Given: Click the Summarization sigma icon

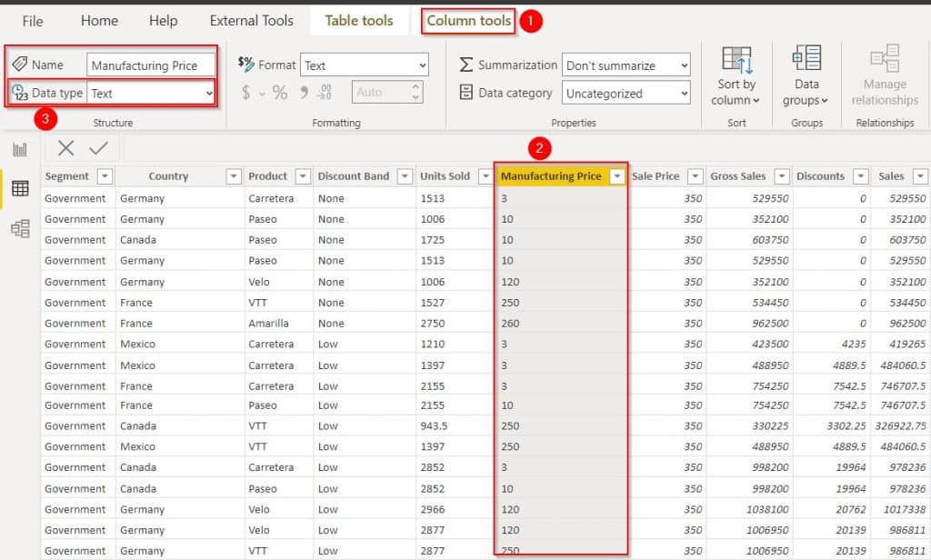Looking at the screenshot, I should pyautogui.click(x=466, y=65).
